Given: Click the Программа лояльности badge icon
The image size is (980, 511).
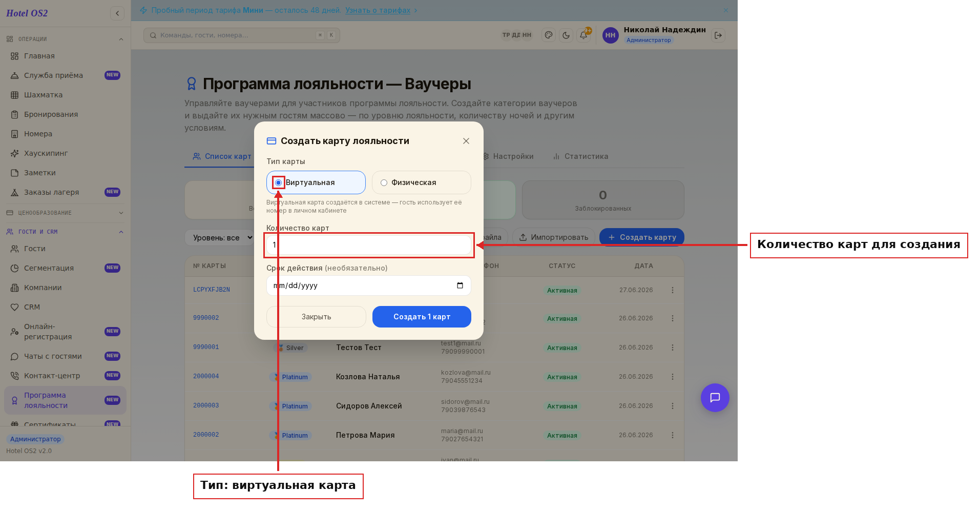Looking at the screenshot, I should 14,400.
